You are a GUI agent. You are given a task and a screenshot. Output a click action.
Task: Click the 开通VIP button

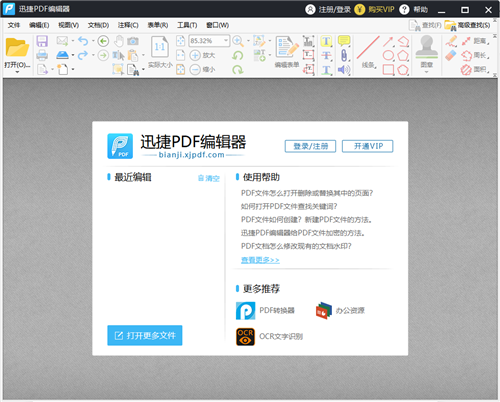(x=368, y=146)
